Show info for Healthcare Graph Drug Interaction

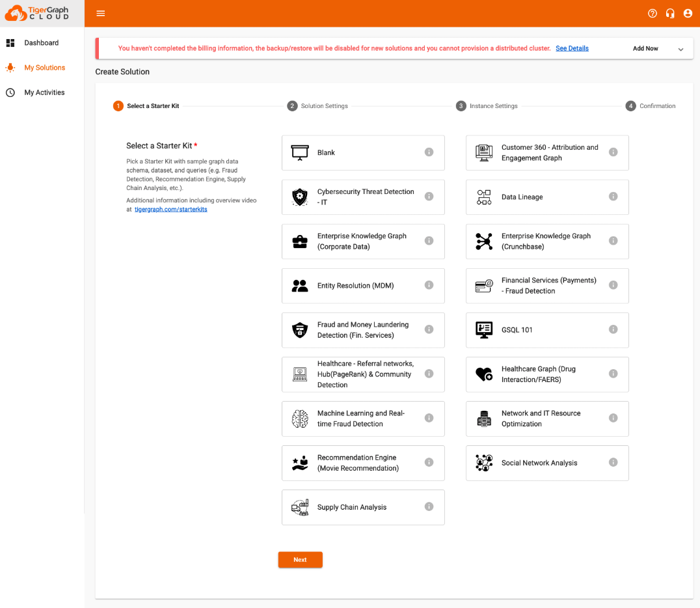613,374
